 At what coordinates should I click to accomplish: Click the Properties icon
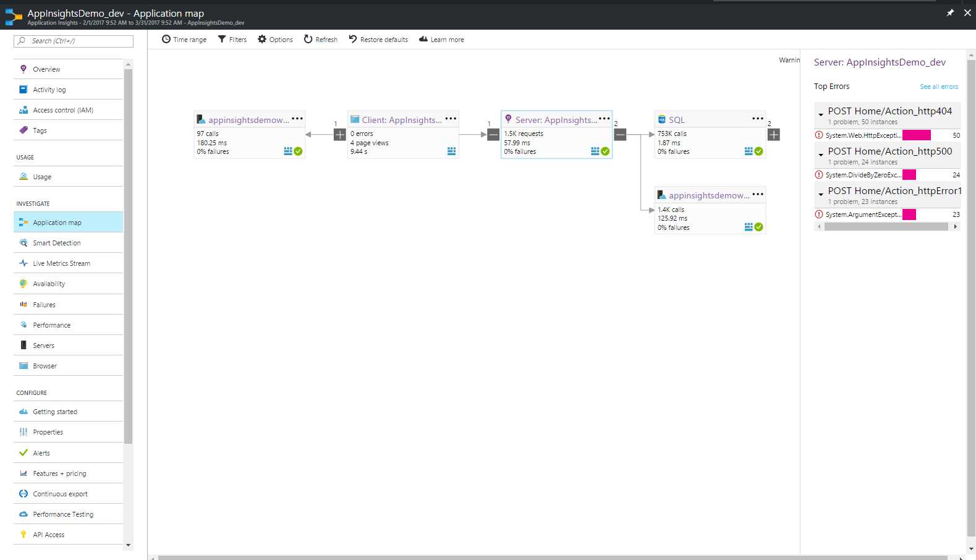click(23, 432)
